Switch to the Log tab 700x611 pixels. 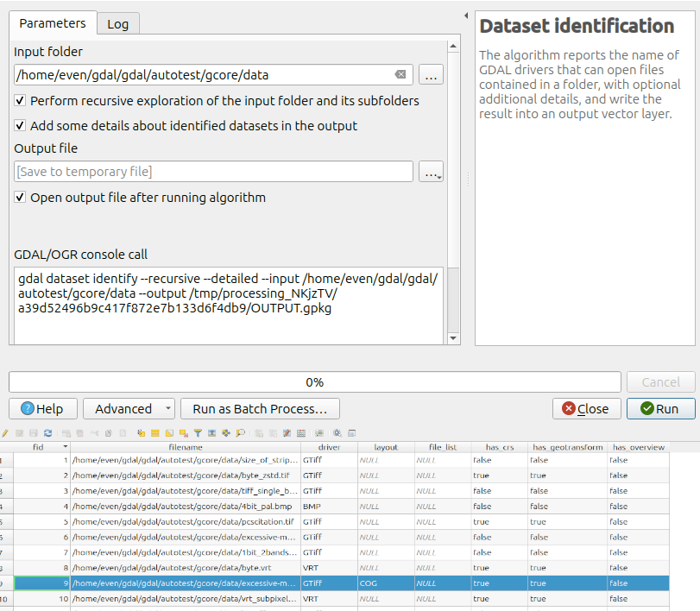click(x=117, y=24)
